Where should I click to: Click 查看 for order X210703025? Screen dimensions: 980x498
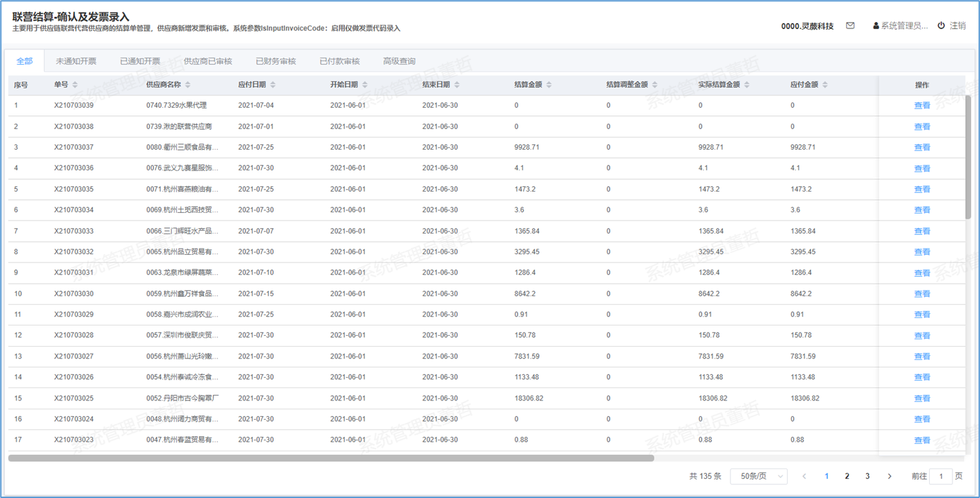tap(922, 398)
